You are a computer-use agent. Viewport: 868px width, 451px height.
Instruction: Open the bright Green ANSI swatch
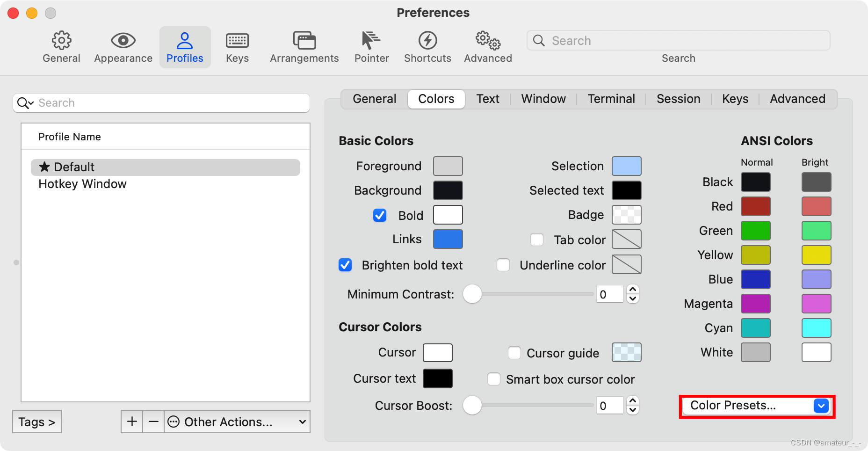point(817,231)
